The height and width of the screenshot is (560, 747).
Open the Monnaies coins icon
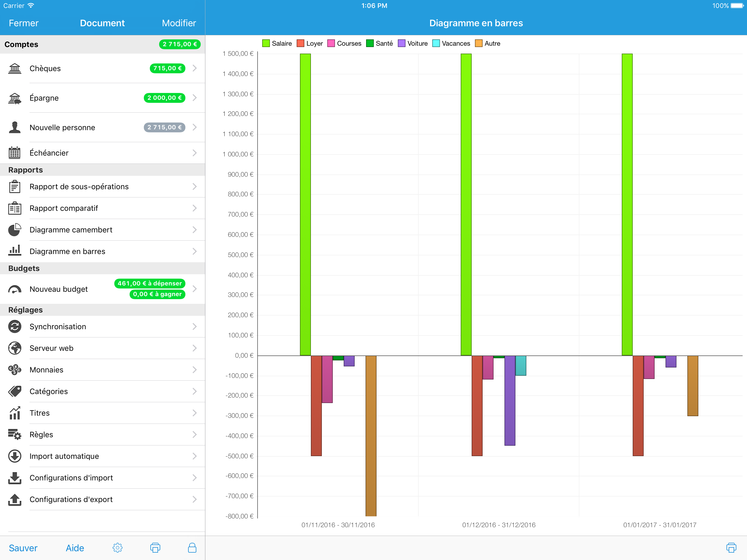point(14,370)
